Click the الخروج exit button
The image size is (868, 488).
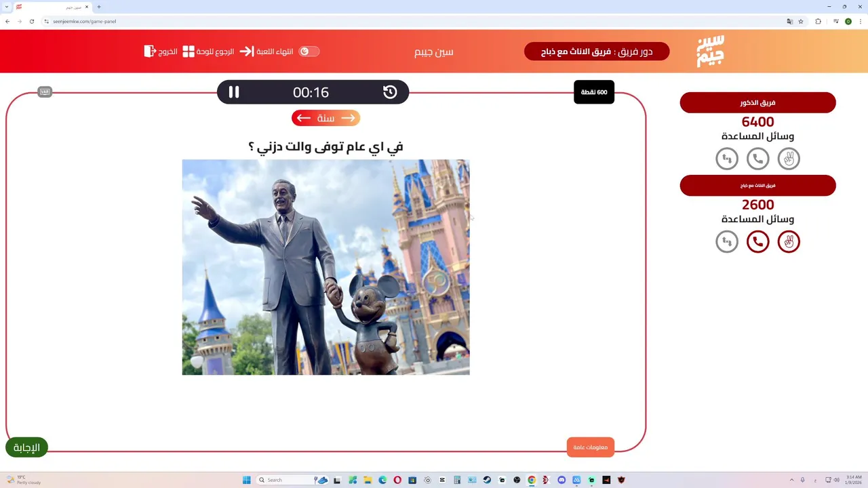(161, 52)
